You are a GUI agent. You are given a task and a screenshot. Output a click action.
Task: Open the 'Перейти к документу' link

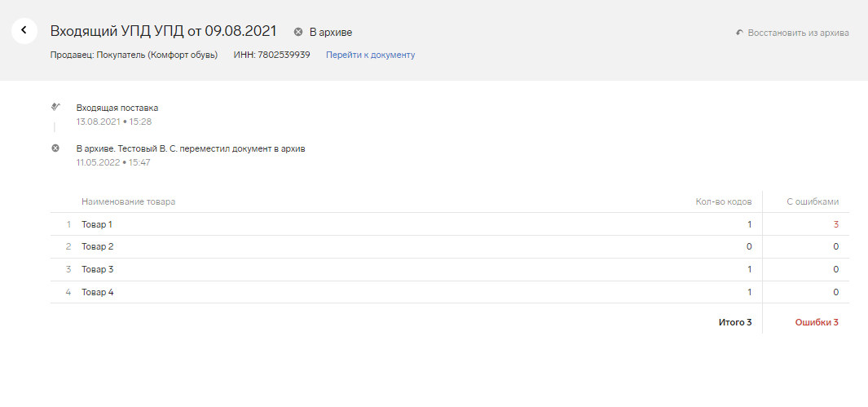pos(370,55)
